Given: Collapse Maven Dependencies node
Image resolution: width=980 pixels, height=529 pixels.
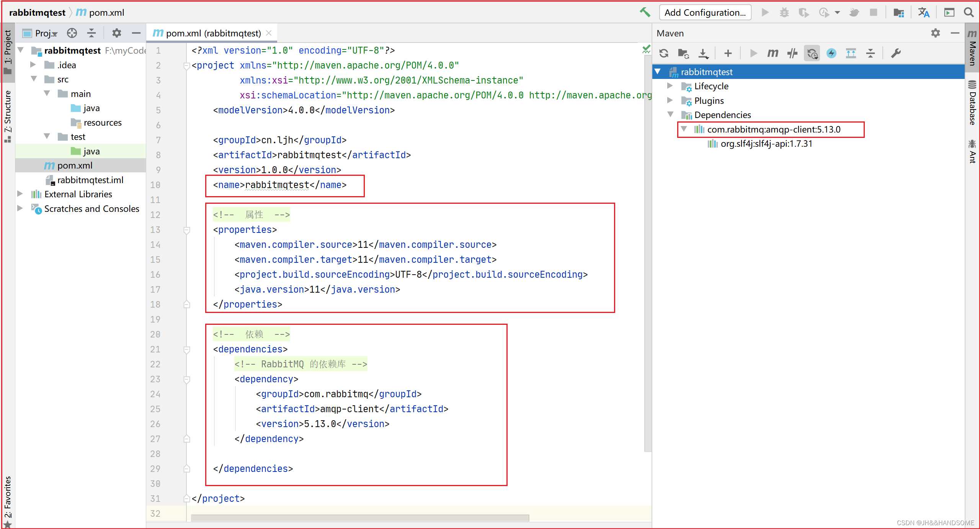Looking at the screenshot, I should pos(670,115).
